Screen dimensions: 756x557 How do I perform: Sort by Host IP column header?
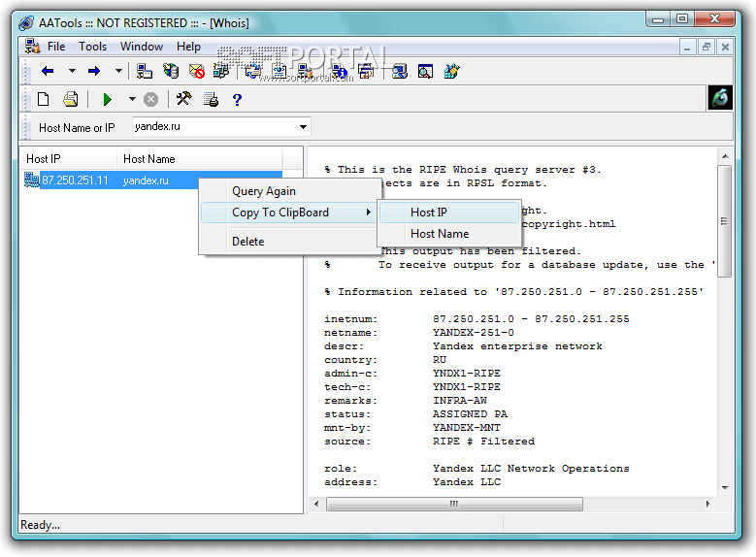[x=68, y=159]
